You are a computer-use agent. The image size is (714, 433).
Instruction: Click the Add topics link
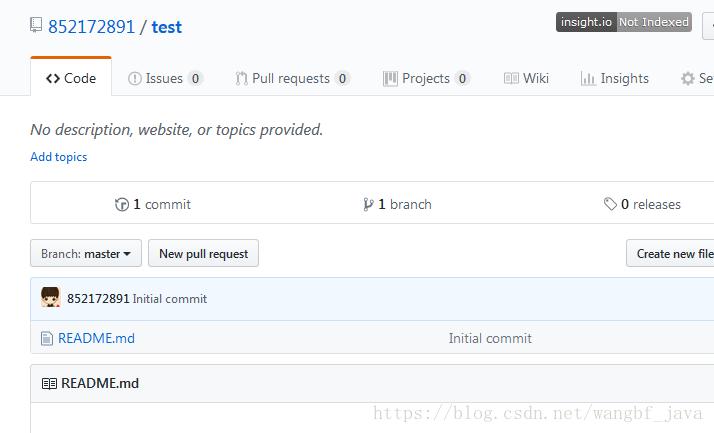[59, 157]
